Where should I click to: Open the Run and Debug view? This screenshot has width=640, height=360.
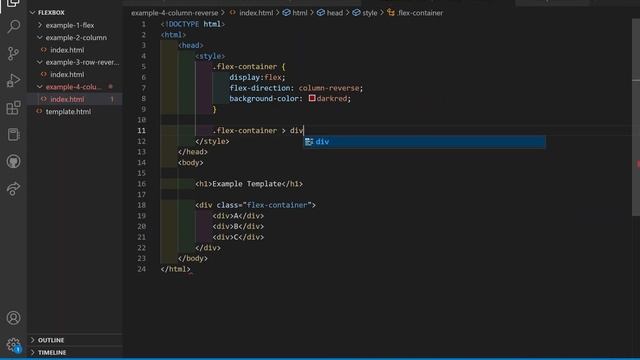pos(13,80)
